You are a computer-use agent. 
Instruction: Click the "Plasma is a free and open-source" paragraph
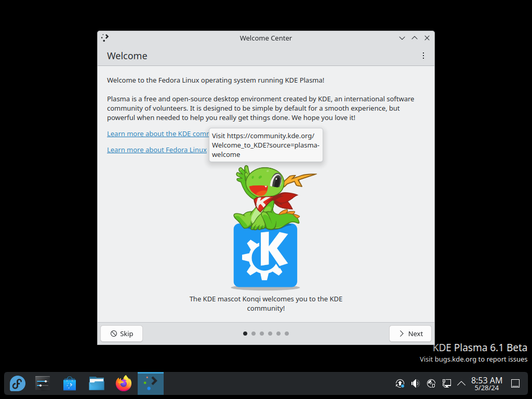261,108
